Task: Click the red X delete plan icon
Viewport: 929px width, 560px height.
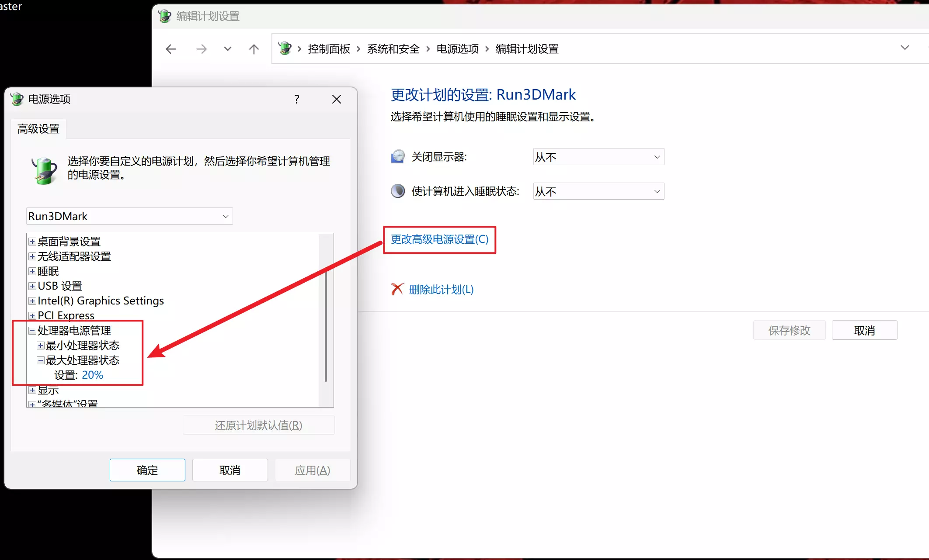Action: point(397,289)
